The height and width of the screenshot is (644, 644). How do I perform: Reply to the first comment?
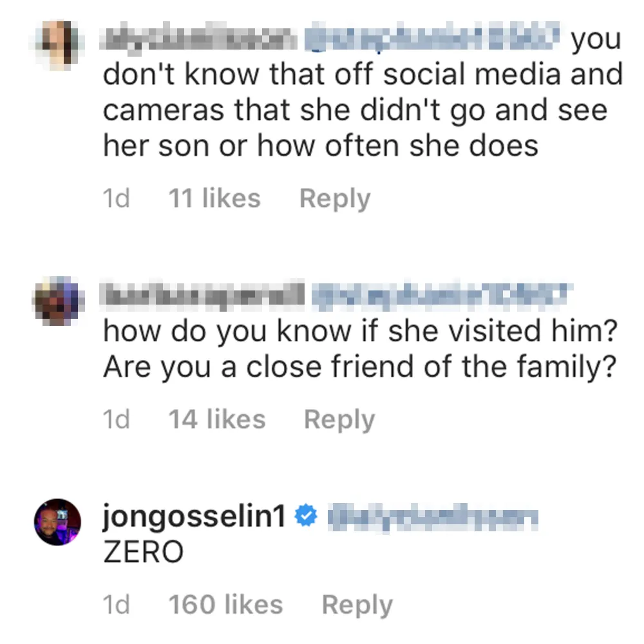click(x=335, y=198)
